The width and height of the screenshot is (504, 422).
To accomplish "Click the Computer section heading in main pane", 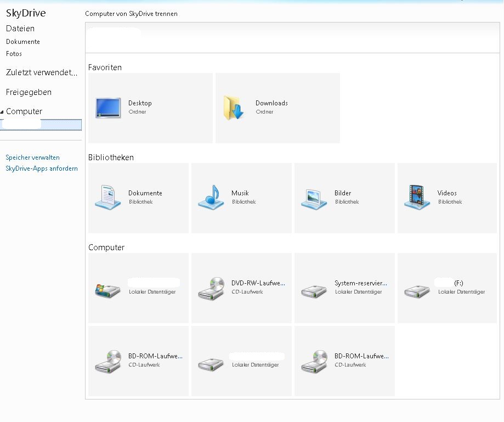I will [x=106, y=247].
